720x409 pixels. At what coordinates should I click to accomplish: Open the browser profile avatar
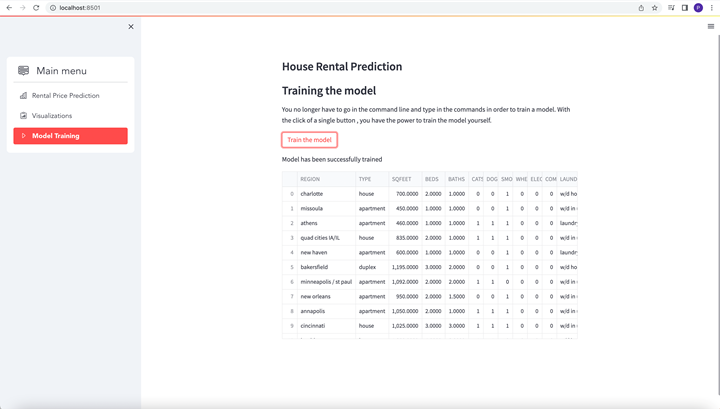pyautogui.click(x=698, y=7)
